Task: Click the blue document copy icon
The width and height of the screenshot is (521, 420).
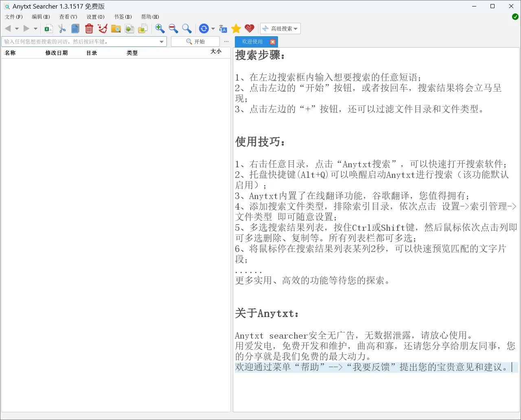Action: click(75, 28)
